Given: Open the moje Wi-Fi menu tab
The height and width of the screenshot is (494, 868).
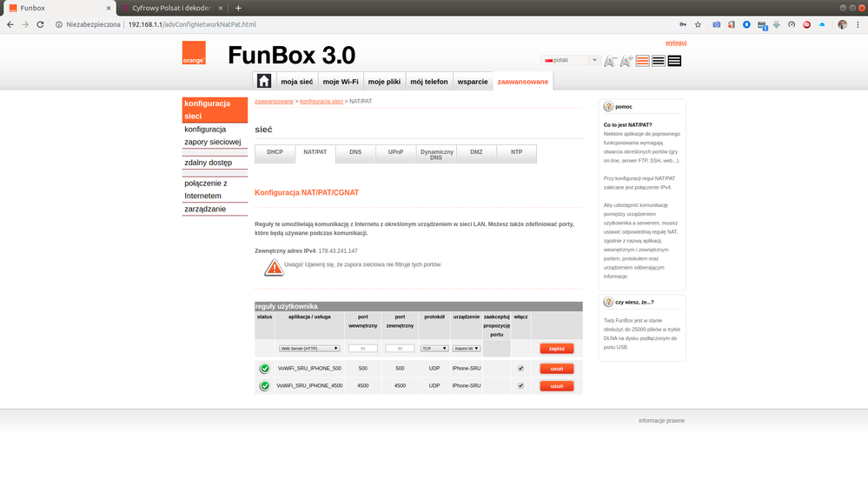Looking at the screenshot, I should (340, 82).
